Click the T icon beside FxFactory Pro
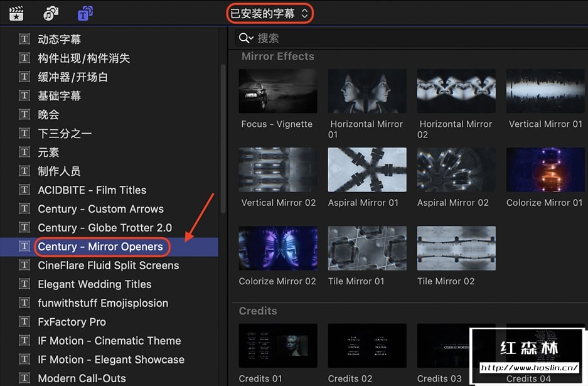This screenshot has height=386, width=588. coord(24,321)
